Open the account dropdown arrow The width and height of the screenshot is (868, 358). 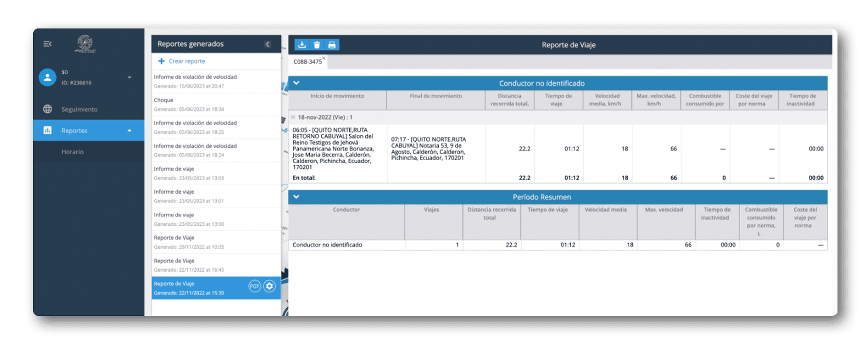[129, 77]
